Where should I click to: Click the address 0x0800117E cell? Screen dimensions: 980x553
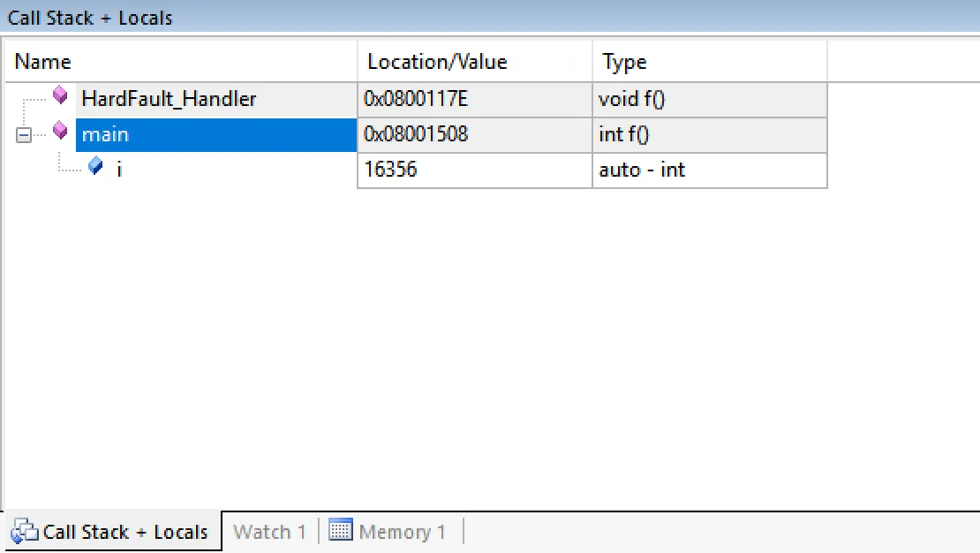click(x=415, y=99)
